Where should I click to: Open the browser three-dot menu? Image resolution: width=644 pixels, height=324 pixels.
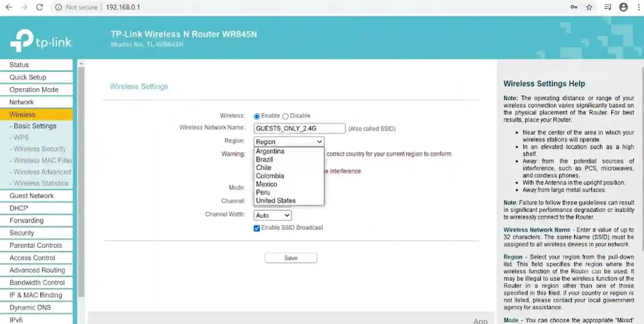[639, 7]
